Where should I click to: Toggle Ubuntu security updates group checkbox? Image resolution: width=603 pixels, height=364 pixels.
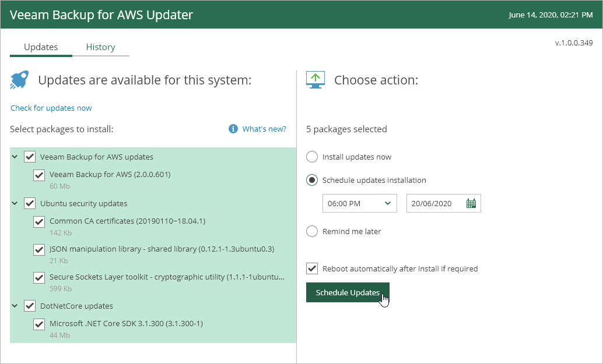pos(30,203)
